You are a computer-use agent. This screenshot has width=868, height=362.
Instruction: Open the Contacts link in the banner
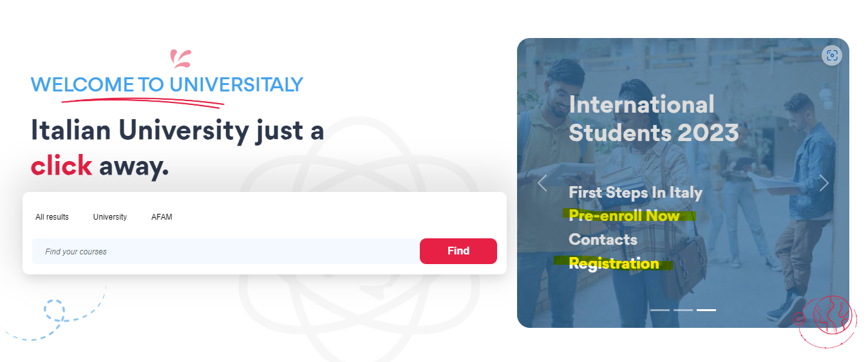pyautogui.click(x=603, y=240)
